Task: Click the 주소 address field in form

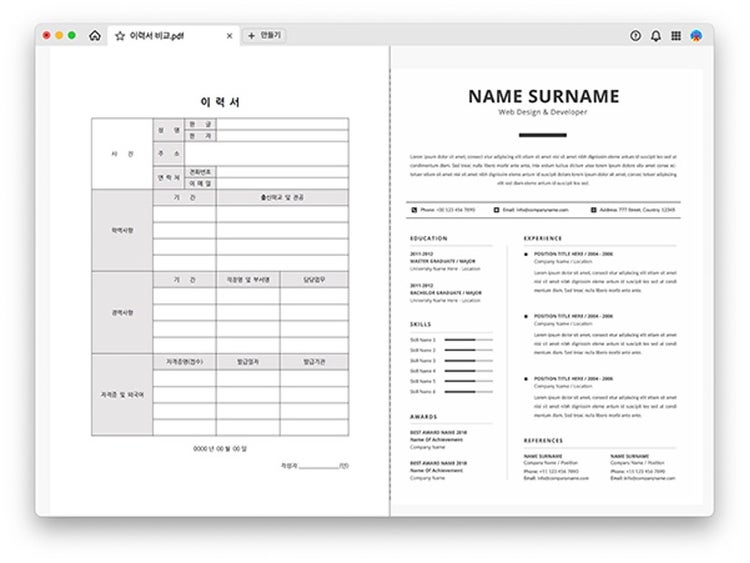Action: click(266, 154)
